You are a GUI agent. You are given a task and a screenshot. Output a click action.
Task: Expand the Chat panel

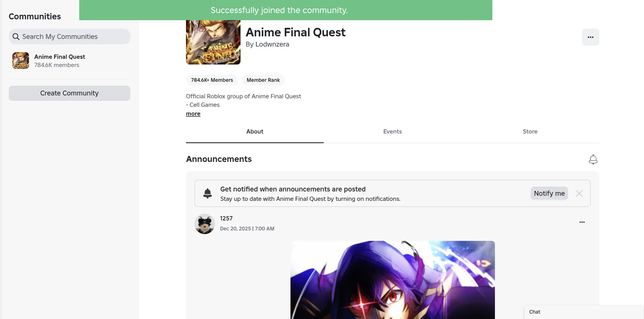pyautogui.click(x=582, y=312)
